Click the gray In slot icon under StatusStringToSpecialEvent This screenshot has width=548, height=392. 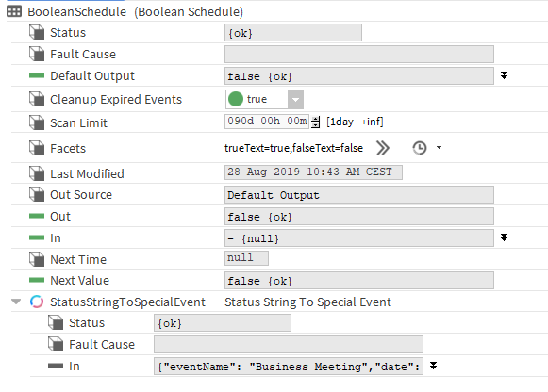pos(56,366)
